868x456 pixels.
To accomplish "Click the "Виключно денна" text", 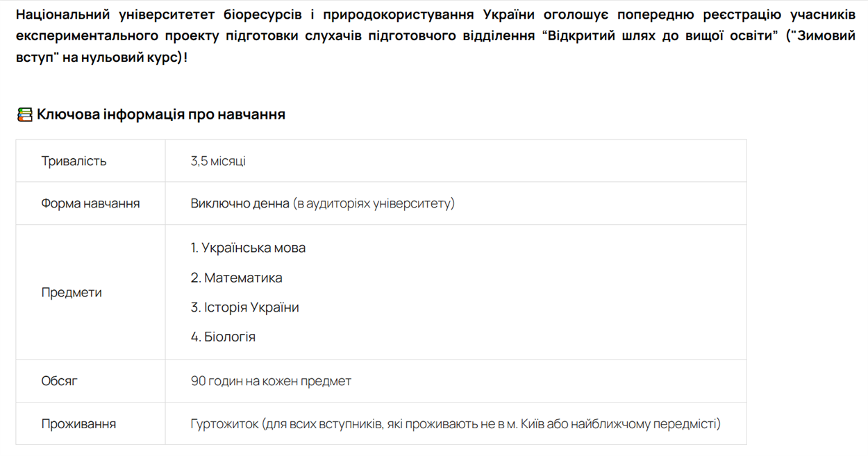I will click(240, 203).
